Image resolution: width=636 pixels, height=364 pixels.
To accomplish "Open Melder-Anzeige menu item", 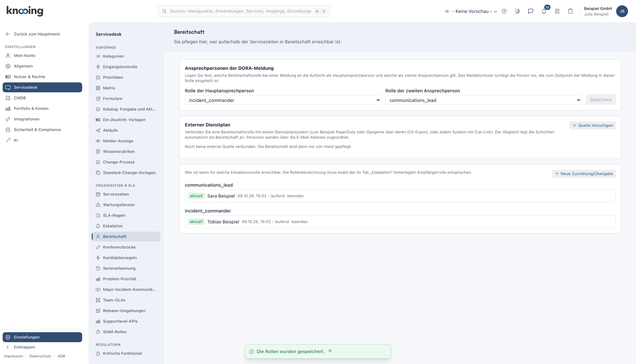I will coord(126,141).
